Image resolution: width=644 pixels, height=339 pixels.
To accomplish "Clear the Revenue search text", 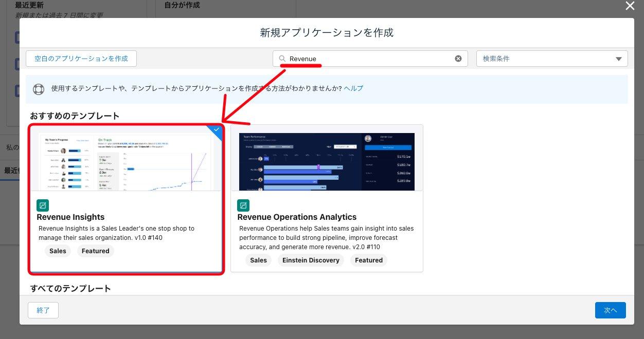I will [x=458, y=59].
